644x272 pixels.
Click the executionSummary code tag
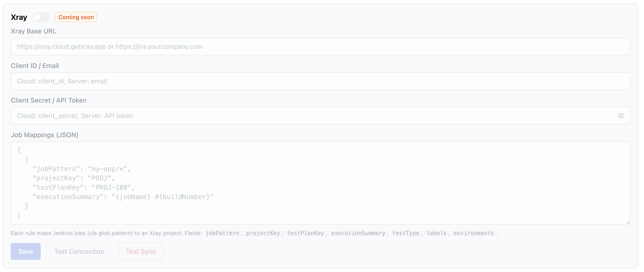point(358,233)
